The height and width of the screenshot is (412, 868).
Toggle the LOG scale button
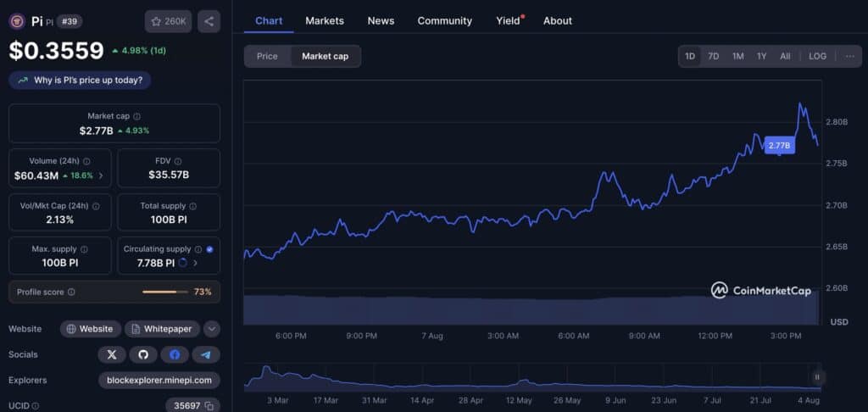(818, 56)
